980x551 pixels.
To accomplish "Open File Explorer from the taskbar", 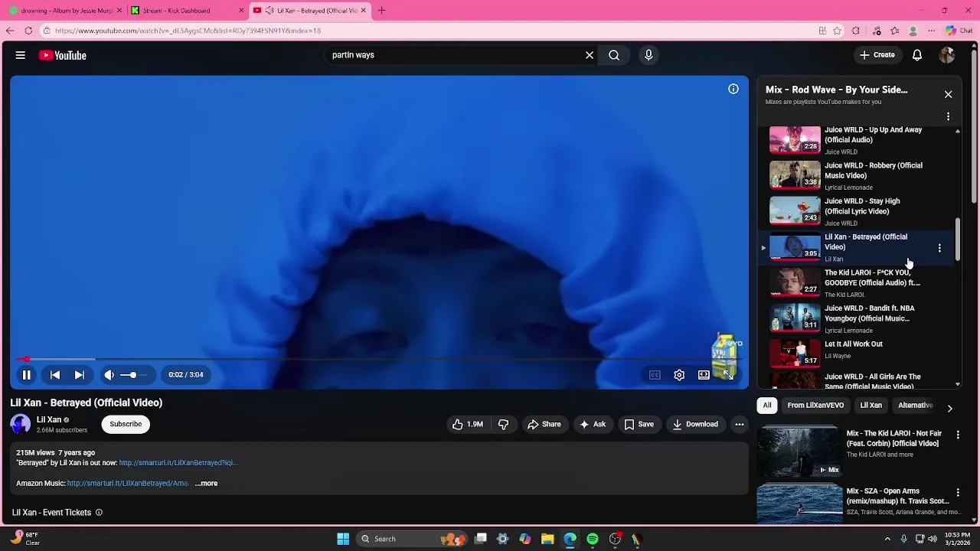I will point(547,539).
